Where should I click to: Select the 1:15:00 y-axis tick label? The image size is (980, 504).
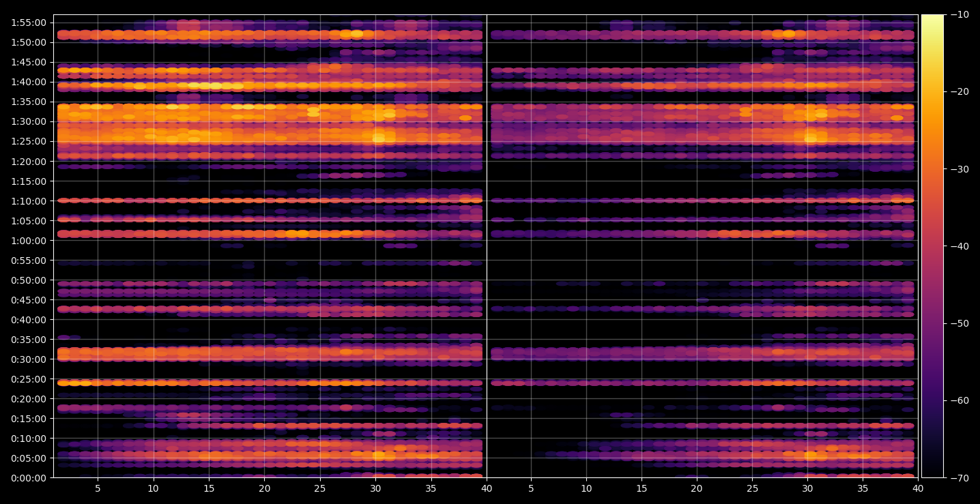pyautogui.click(x=29, y=181)
